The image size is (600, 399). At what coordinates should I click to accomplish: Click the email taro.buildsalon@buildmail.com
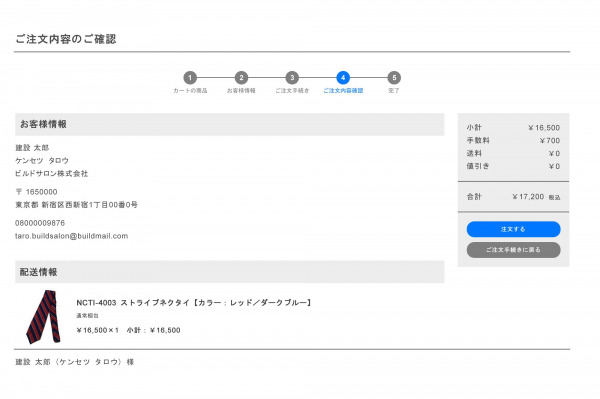(72, 236)
